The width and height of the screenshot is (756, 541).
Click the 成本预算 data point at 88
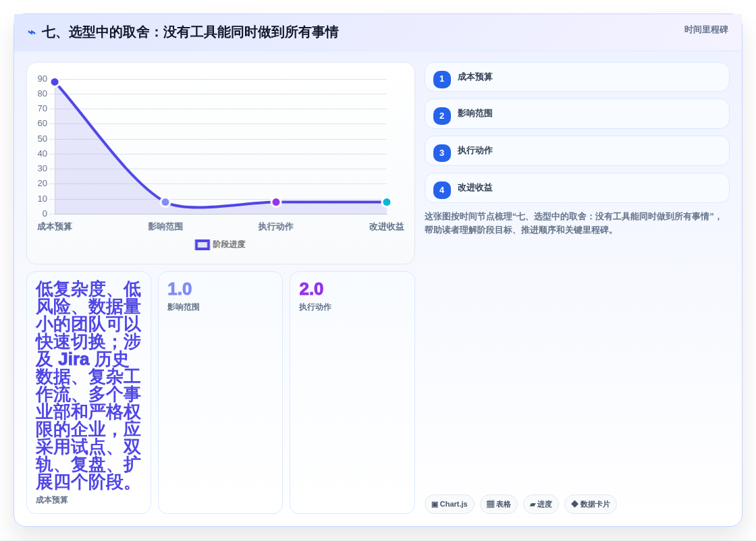pyautogui.click(x=55, y=82)
